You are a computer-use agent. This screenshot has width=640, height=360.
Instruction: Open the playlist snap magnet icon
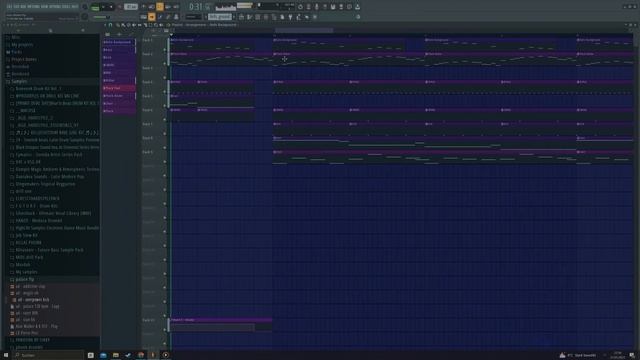point(111,25)
